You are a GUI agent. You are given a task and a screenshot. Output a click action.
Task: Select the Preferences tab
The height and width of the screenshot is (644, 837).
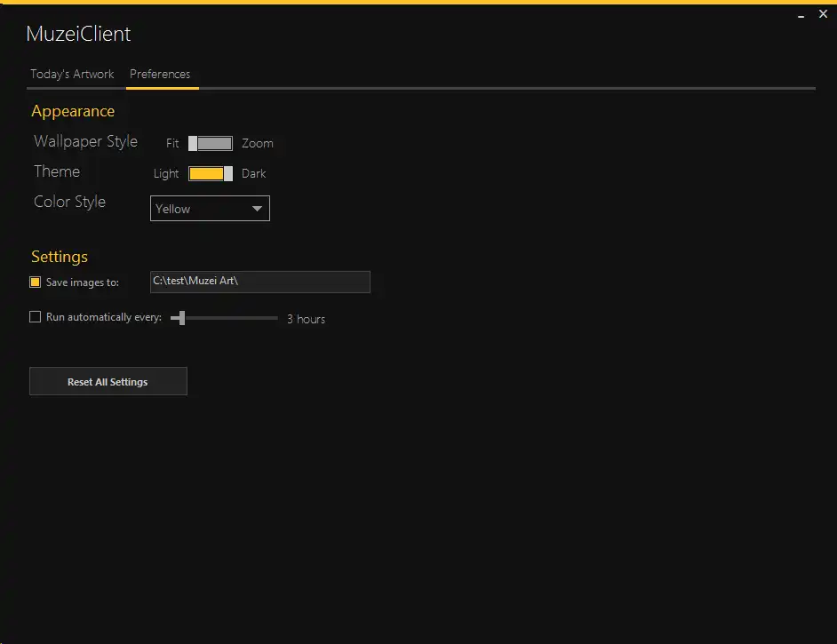160,74
